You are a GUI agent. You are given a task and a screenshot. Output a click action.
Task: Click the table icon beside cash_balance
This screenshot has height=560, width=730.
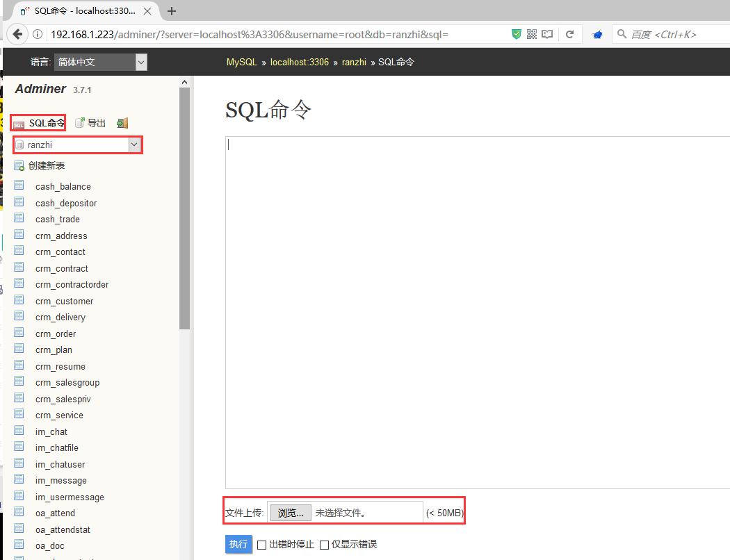pyautogui.click(x=19, y=186)
